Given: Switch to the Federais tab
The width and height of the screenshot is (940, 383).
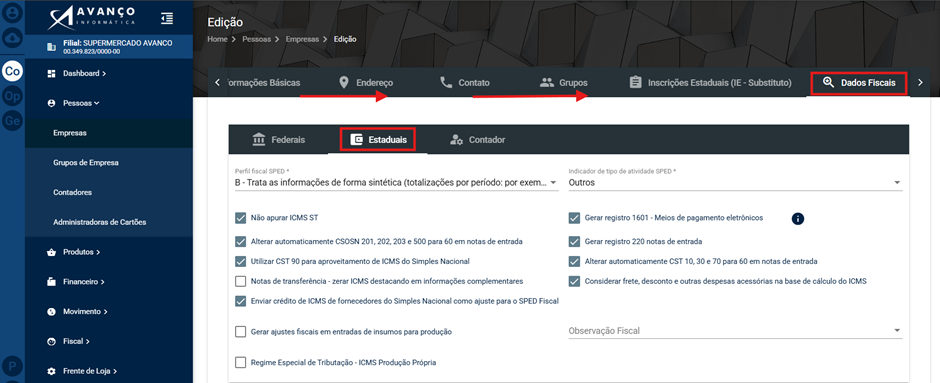Looking at the screenshot, I should coord(279,140).
